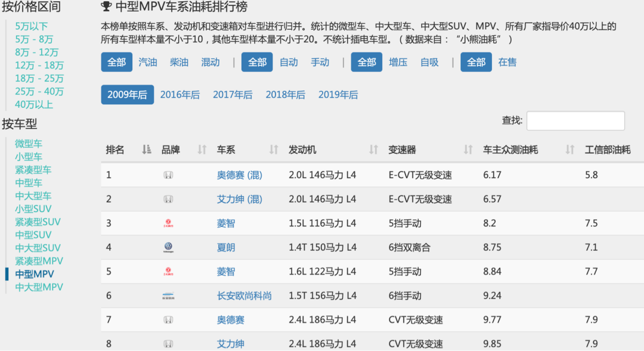
Task: Open the 中大型车 category
Action: click(x=33, y=196)
